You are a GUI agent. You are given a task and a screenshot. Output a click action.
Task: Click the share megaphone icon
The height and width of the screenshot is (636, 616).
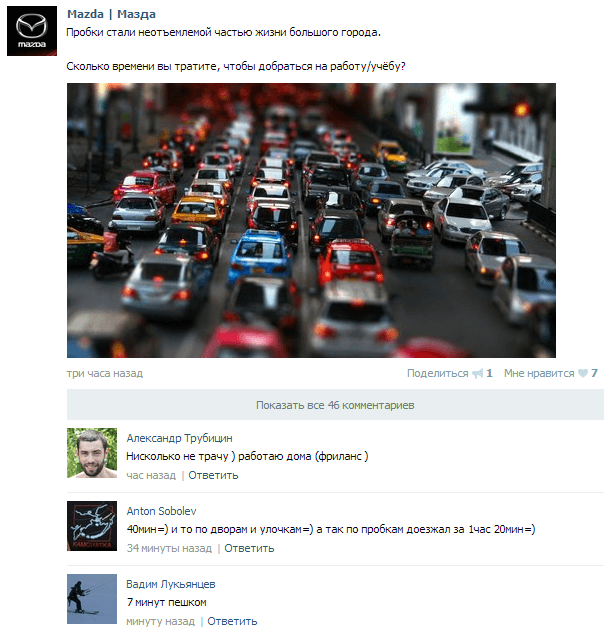click(477, 373)
